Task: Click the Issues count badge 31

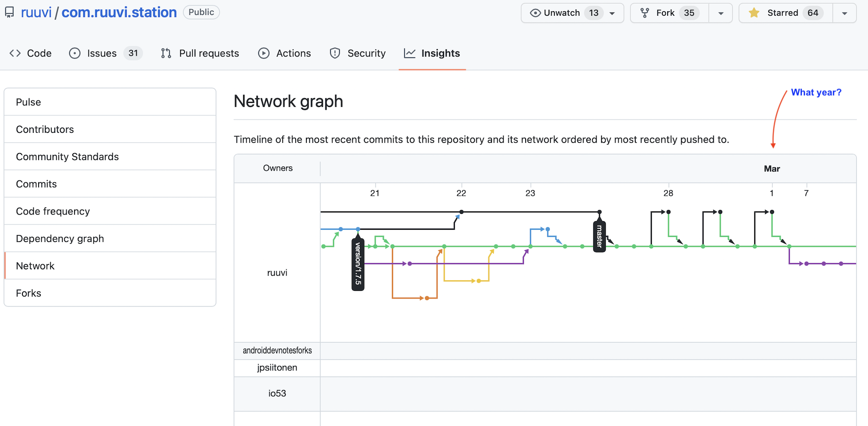Action: 133,53
